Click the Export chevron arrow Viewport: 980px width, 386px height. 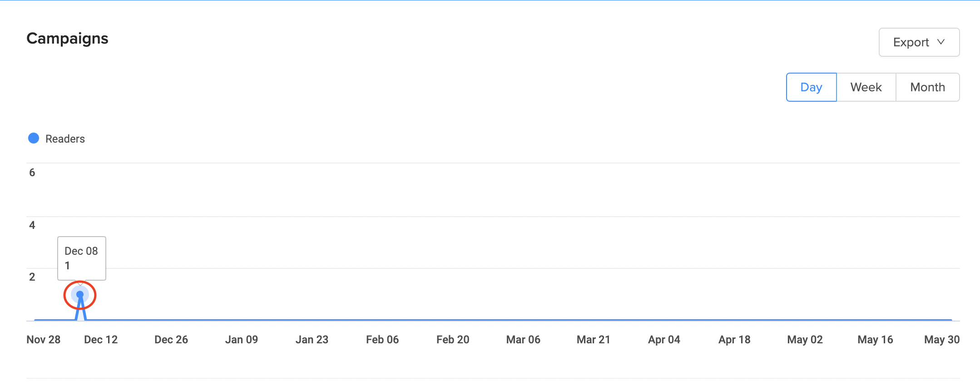[x=941, y=42]
